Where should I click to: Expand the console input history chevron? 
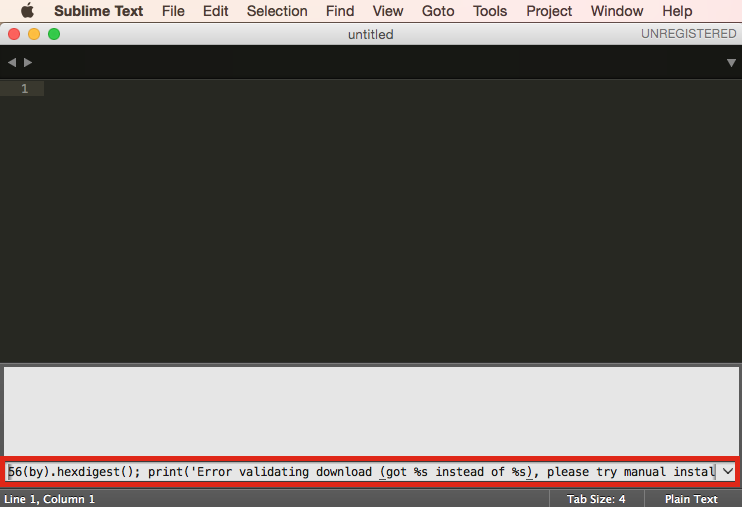pos(727,471)
